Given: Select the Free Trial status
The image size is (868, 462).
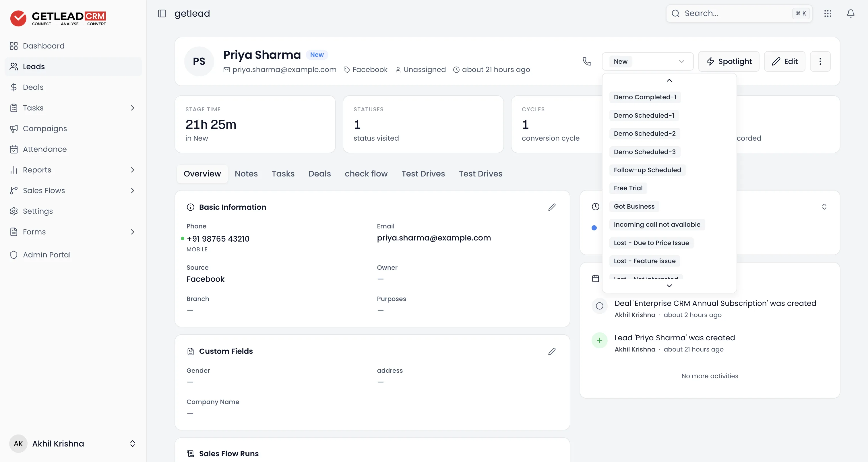Looking at the screenshot, I should click(628, 188).
